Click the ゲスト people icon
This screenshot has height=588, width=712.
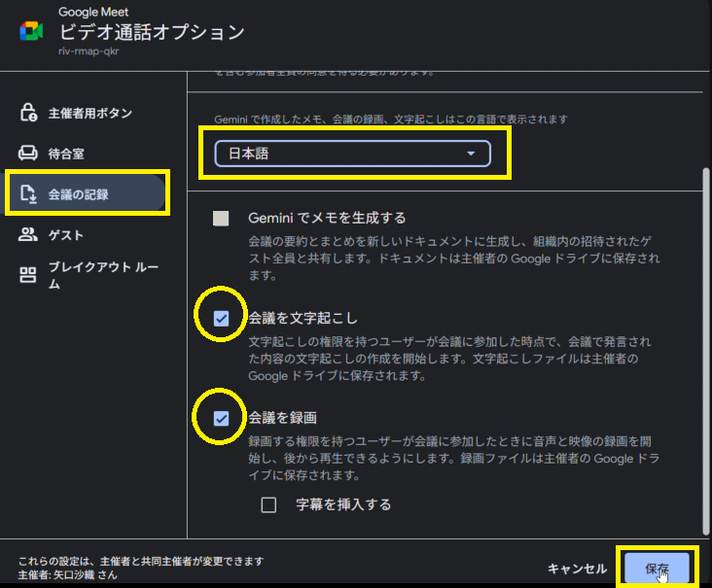(27, 234)
